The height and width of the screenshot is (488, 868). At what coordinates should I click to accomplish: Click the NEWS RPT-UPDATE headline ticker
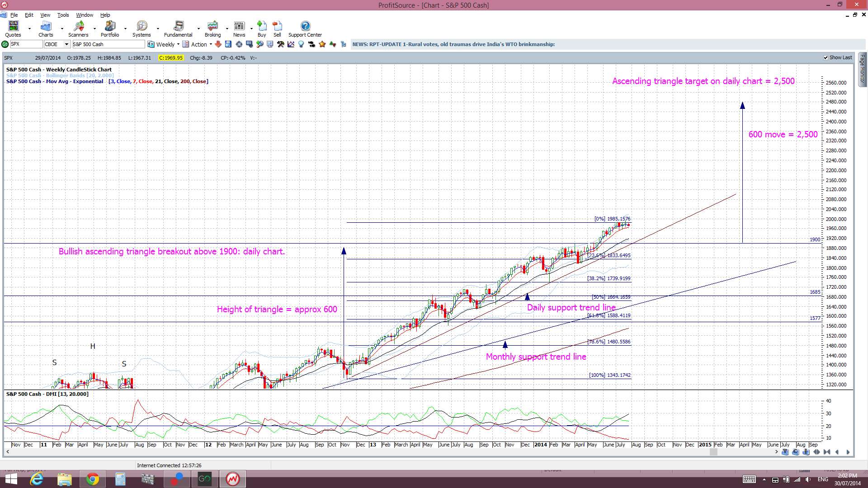[x=453, y=44]
